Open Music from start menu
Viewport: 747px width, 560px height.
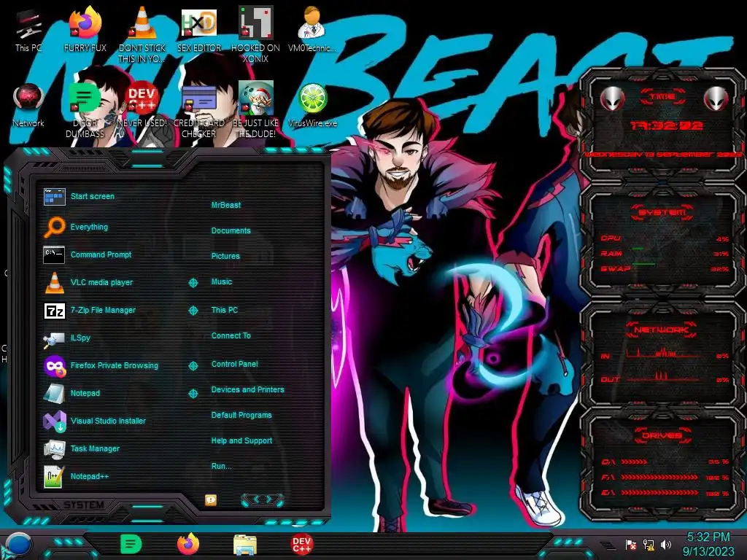point(222,282)
